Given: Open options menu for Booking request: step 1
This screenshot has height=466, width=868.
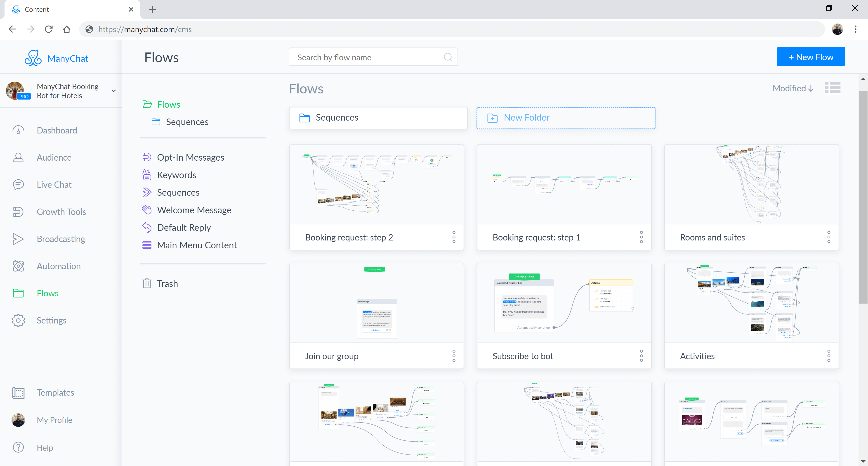Looking at the screenshot, I should point(641,237).
